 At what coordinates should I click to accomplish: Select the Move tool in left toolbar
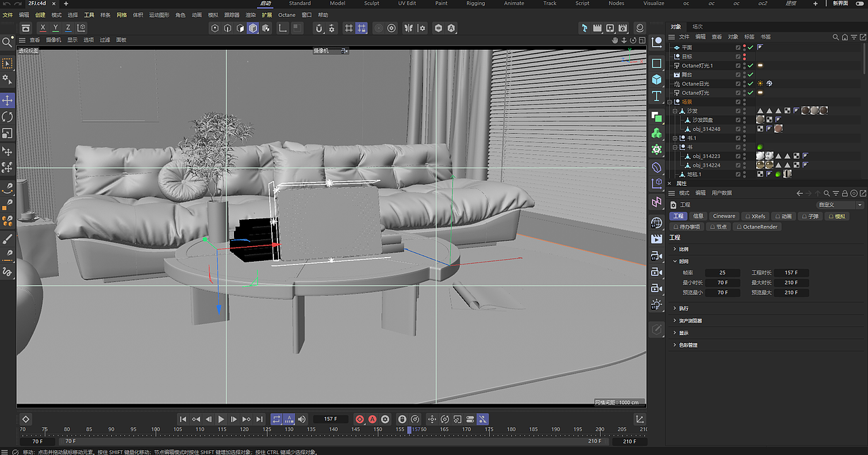point(7,100)
